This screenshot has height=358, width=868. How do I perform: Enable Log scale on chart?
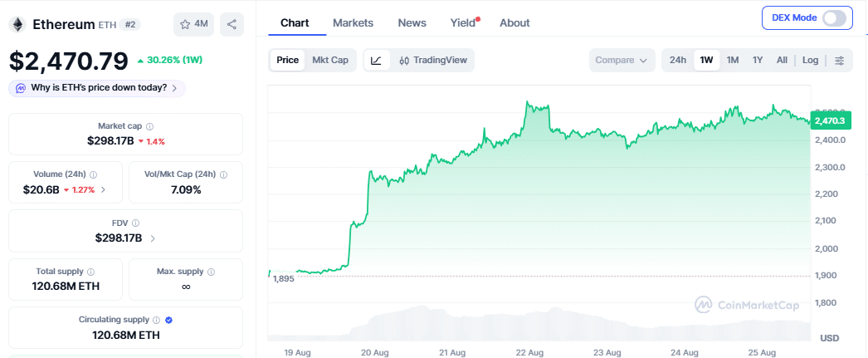click(x=810, y=60)
